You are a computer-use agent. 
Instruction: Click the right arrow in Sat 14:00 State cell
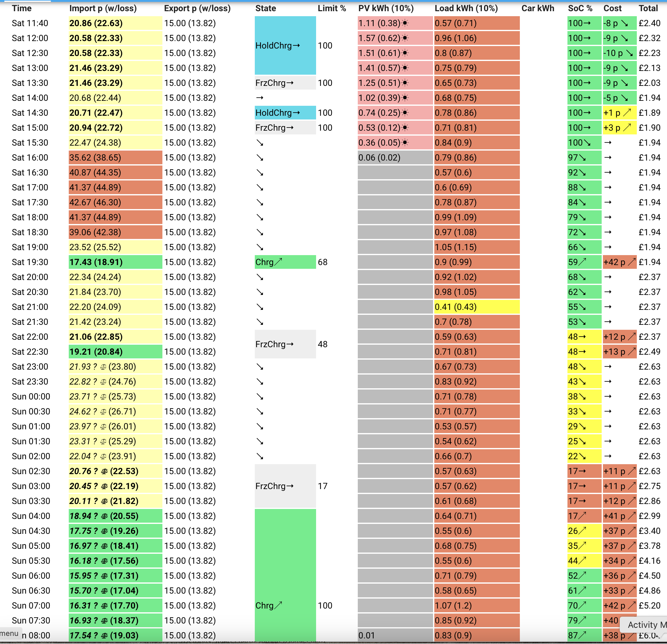[260, 98]
